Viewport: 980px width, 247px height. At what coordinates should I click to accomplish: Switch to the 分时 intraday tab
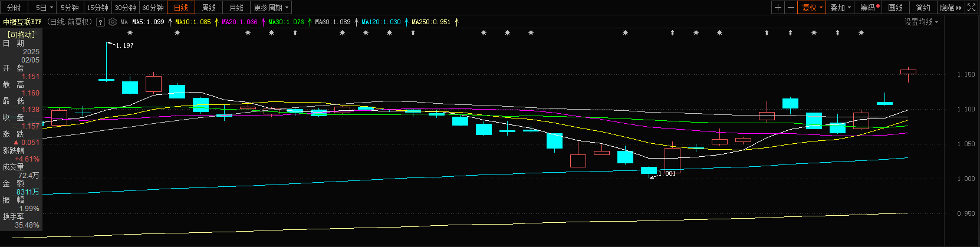[x=14, y=8]
